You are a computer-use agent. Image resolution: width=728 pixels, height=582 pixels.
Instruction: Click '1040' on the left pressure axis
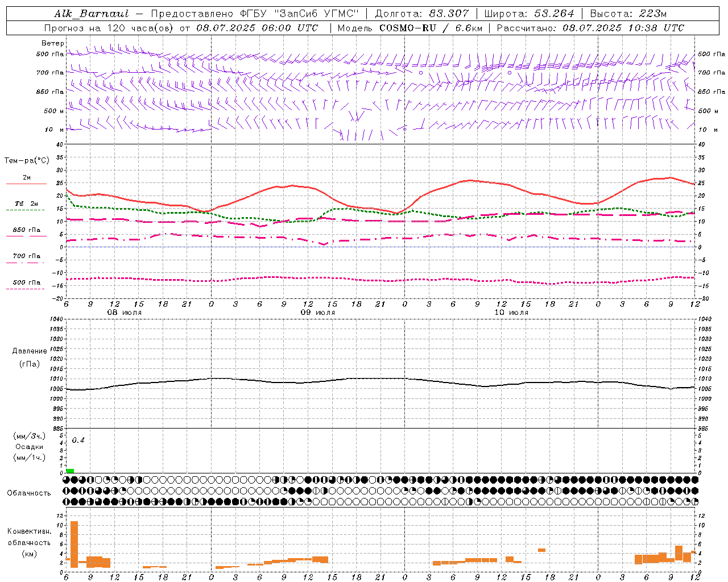[x=55, y=319]
